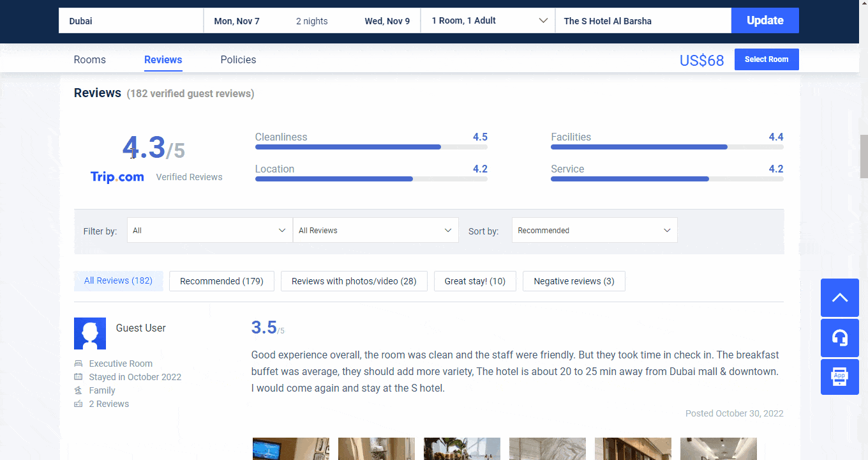Open the second review photo thumbnail

(x=377, y=448)
